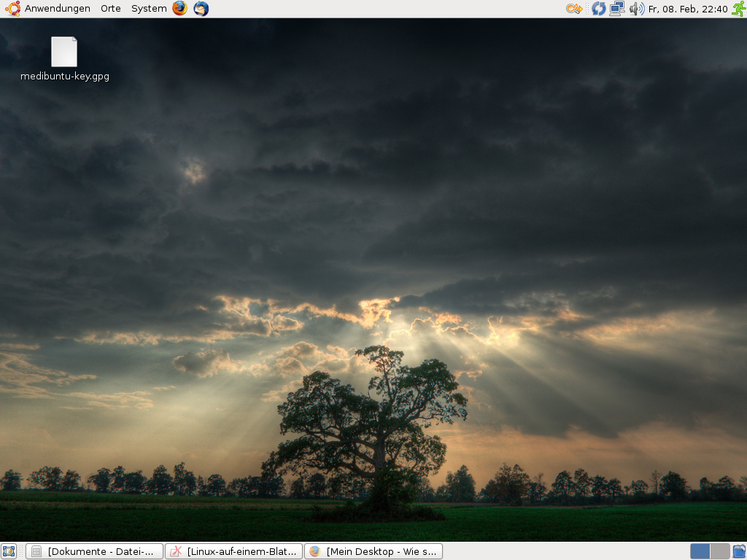Screen dimensions: 747x560
Task: Click the show desktop button
Action: 9,551
